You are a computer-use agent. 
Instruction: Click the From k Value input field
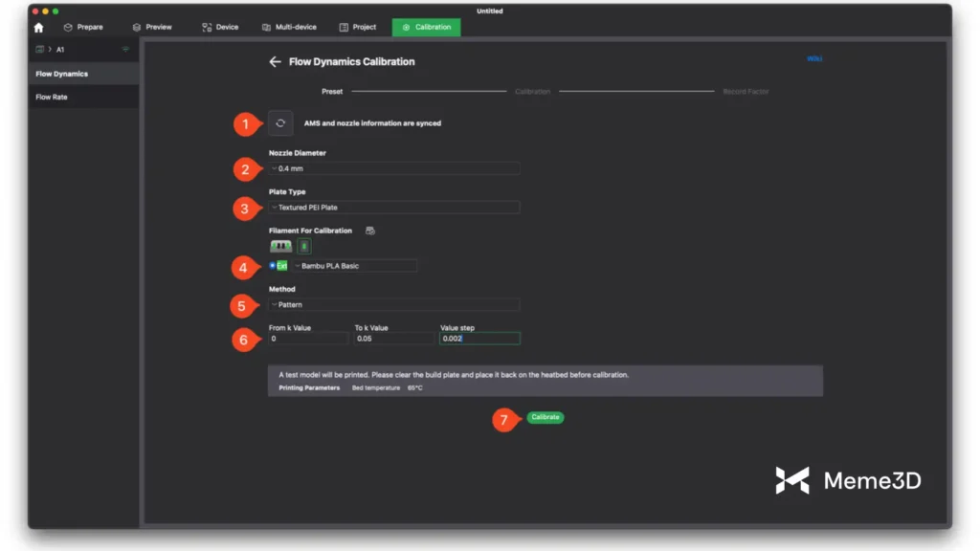pyautogui.click(x=308, y=339)
